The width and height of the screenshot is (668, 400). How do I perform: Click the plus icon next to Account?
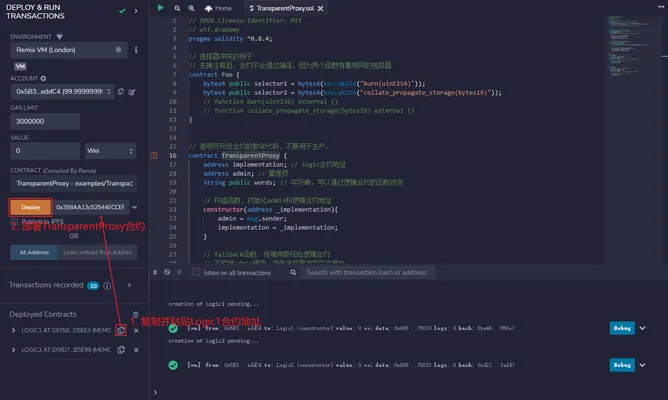[43, 78]
